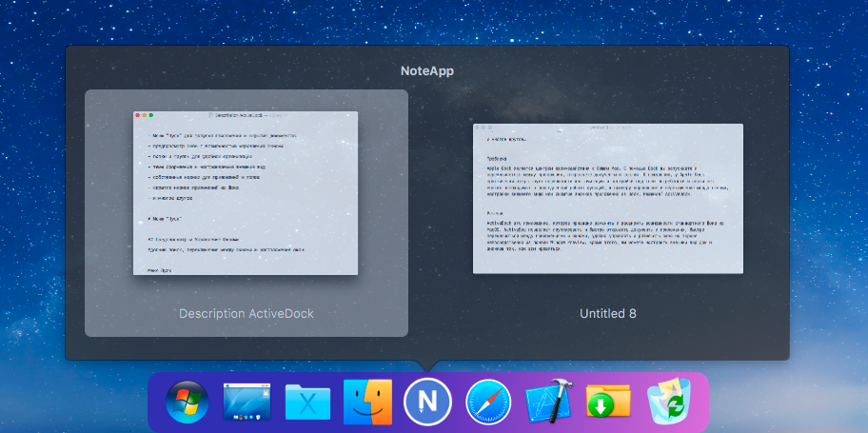The width and height of the screenshot is (868, 433).
Task: Click green zoom dot in Description ActiveDock thumbnail
Action: coord(152,115)
